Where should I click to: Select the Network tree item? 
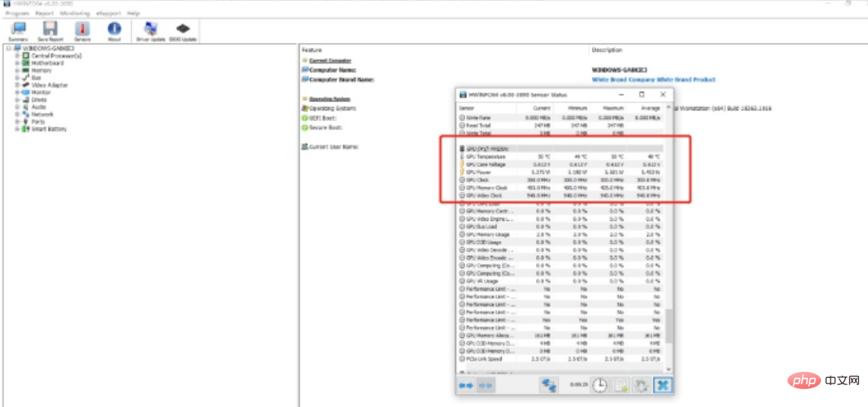pyautogui.click(x=42, y=114)
